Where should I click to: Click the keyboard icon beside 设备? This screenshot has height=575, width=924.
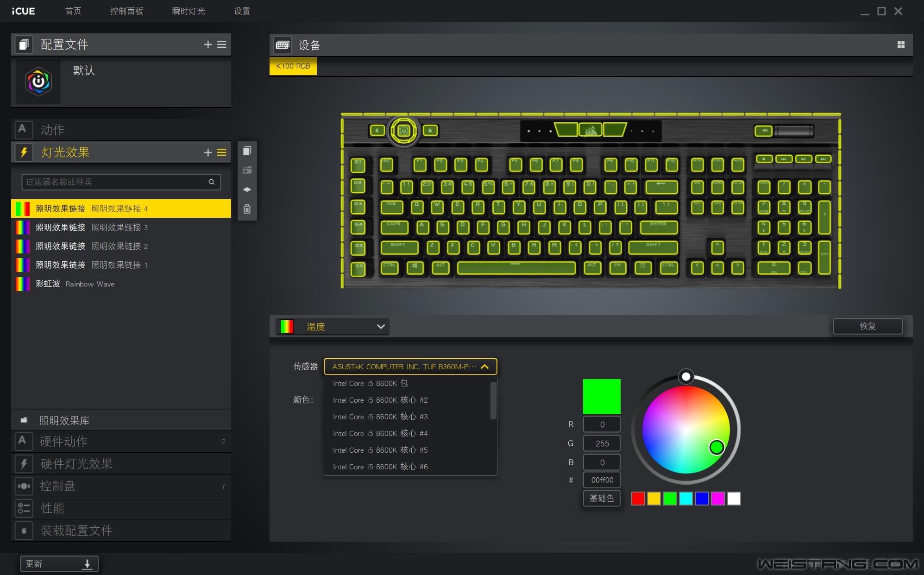point(282,45)
